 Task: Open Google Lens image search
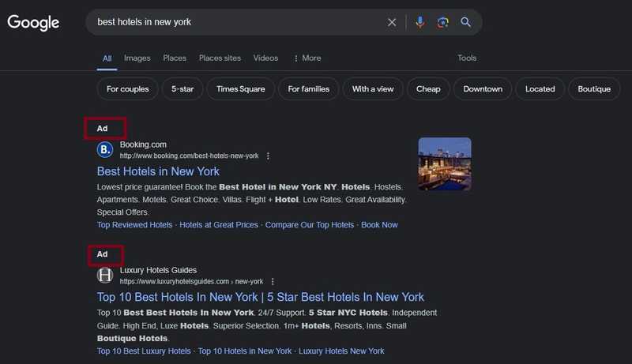coord(443,22)
